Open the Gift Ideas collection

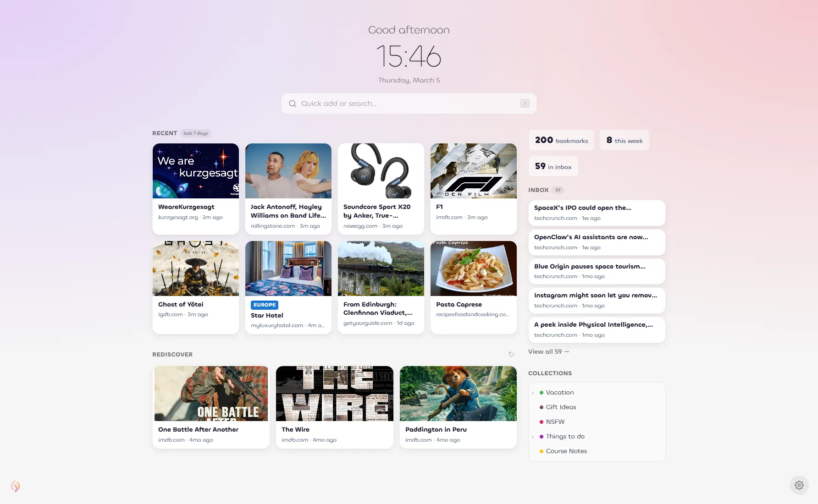561,407
